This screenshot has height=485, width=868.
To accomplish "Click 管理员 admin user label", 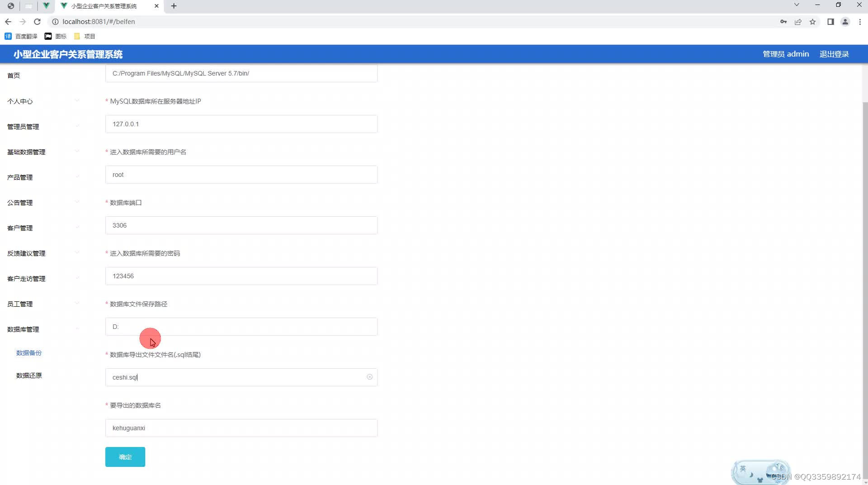I will 786,54.
